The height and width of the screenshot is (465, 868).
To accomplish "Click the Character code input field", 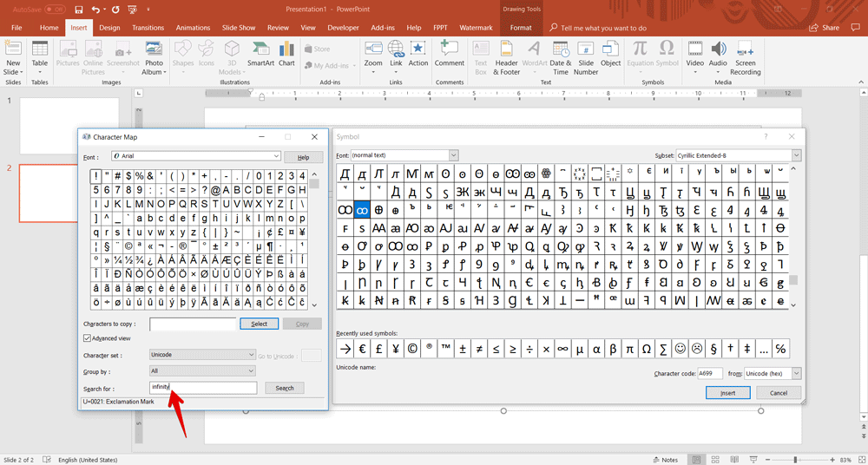I will point(709,374).
